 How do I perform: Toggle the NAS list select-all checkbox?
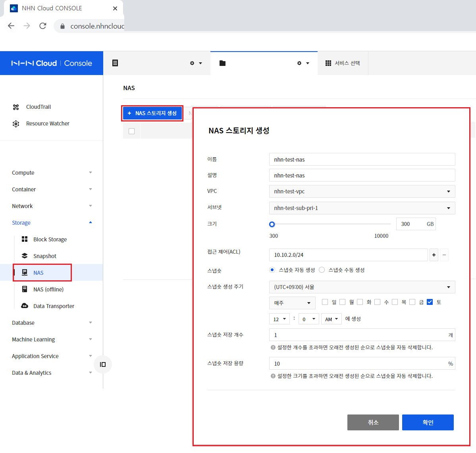coord(131,131)
